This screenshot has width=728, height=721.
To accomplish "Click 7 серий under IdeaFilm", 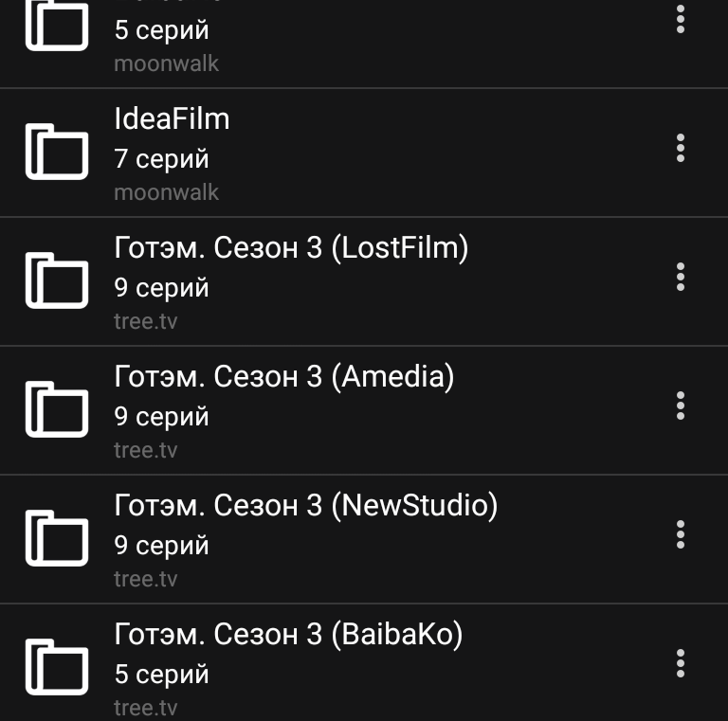I will (161, 159).
